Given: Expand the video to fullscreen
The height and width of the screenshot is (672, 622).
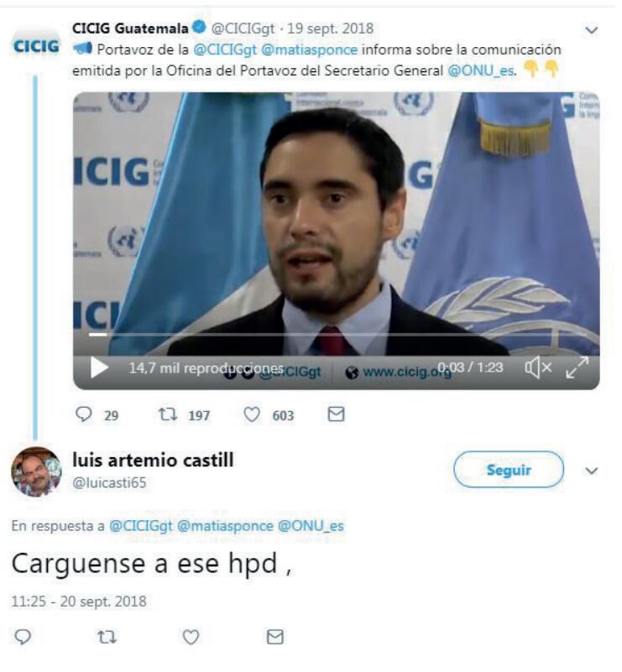Looking at the screenshot, I should coord(577,367).
